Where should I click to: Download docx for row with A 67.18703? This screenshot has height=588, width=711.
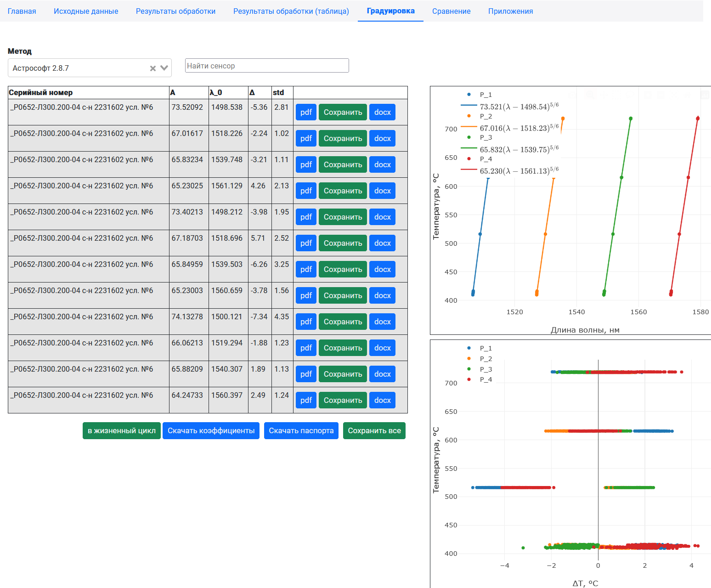(382, 243)
